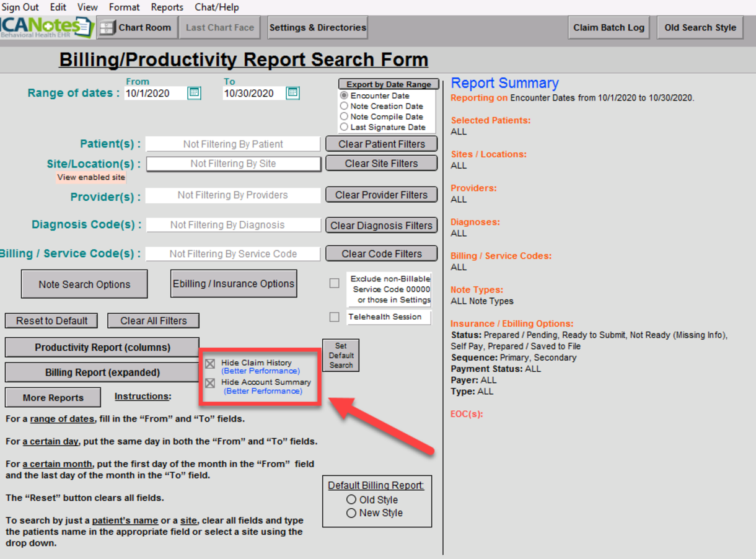Click Clear Code Filters button
The image size is (756, 559).
pos(382,253)
